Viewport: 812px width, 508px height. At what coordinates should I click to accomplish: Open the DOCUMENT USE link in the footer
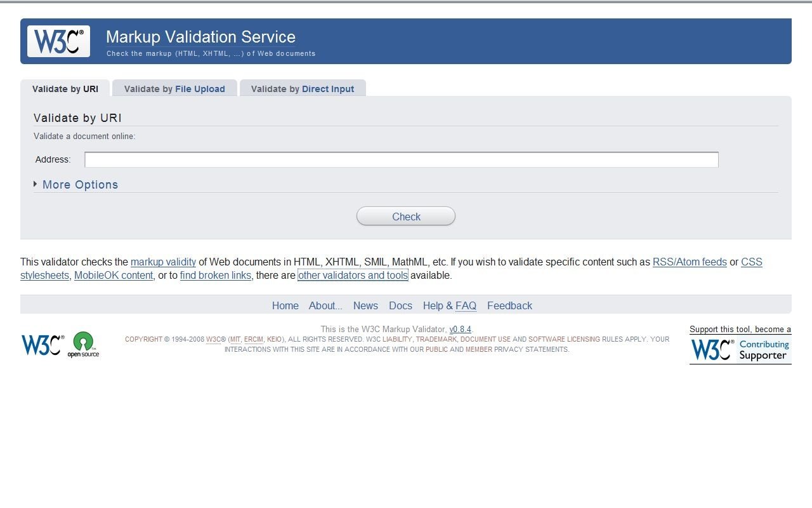point(485,339)
